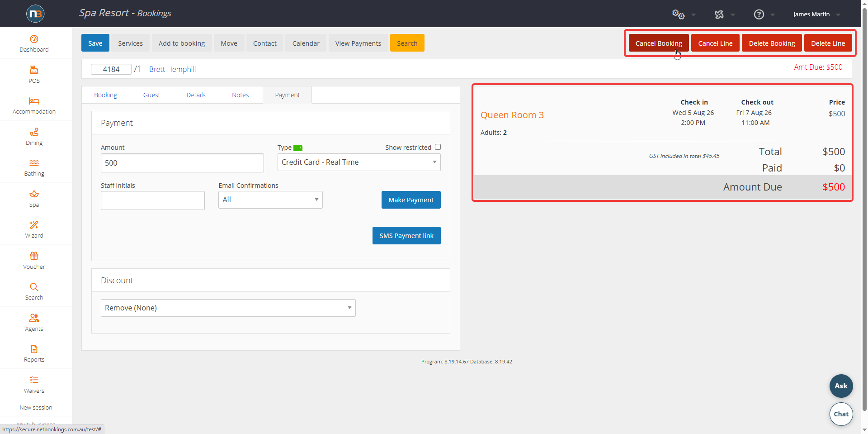Click the Cancel Booking button

[659, 43]
